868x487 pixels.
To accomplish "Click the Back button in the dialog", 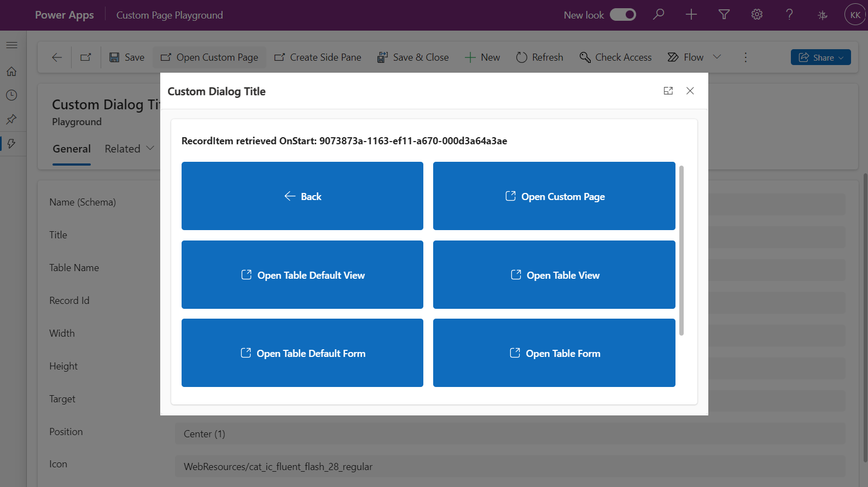I will pyautogui.click(x=302, y=196).
